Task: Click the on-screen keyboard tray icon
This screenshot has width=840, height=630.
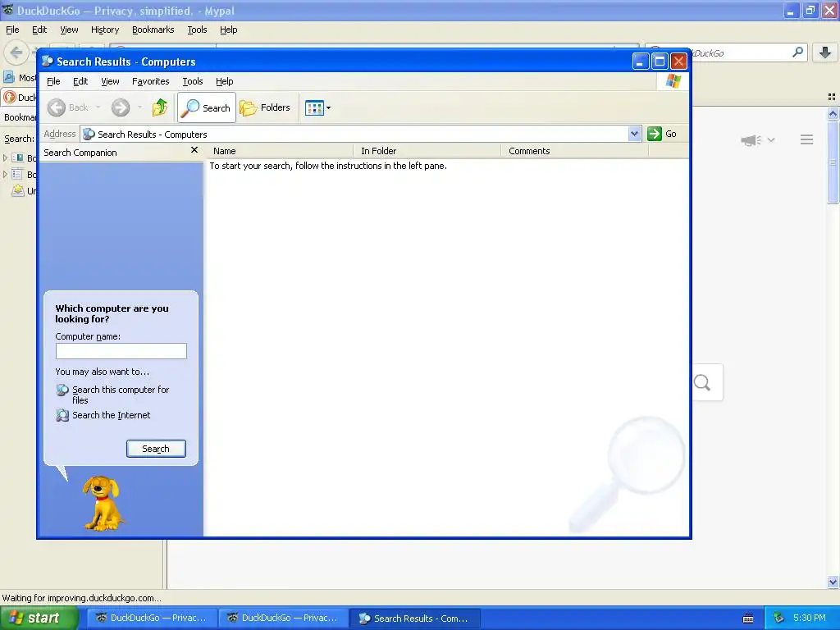Action: (x=748, y=619)
